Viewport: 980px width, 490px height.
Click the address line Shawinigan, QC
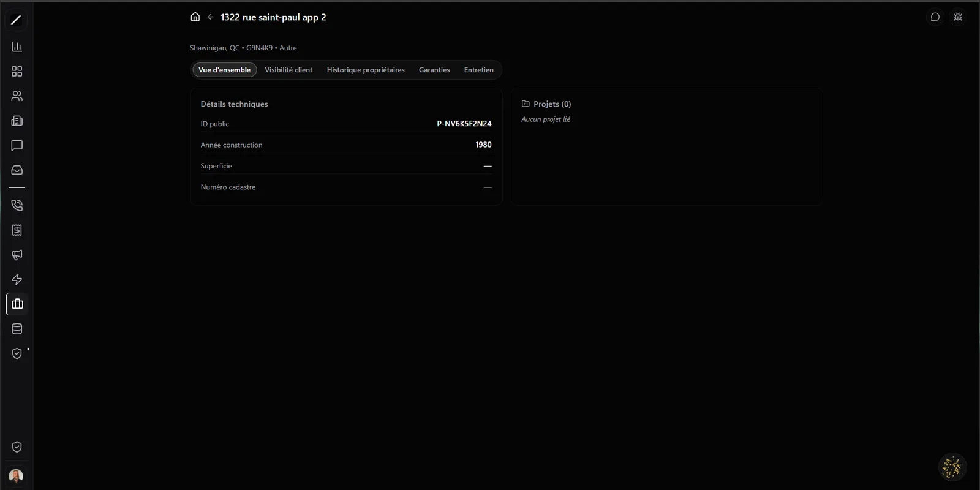[243, 48]
